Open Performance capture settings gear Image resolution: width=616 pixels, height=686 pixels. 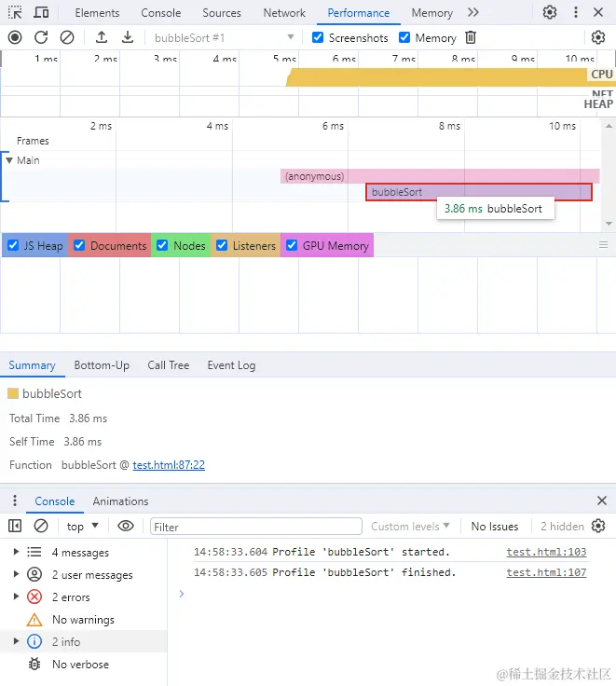click(x=598, y=37)
